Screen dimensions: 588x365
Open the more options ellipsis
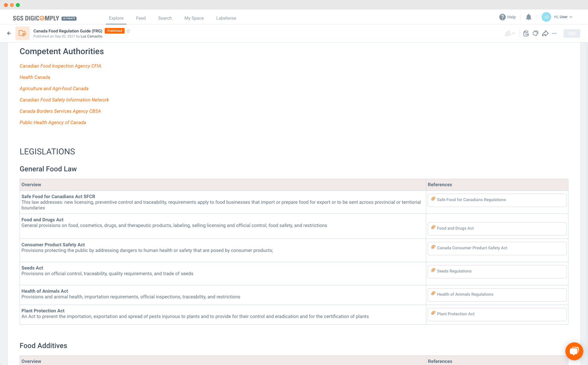tap(554, 33)
